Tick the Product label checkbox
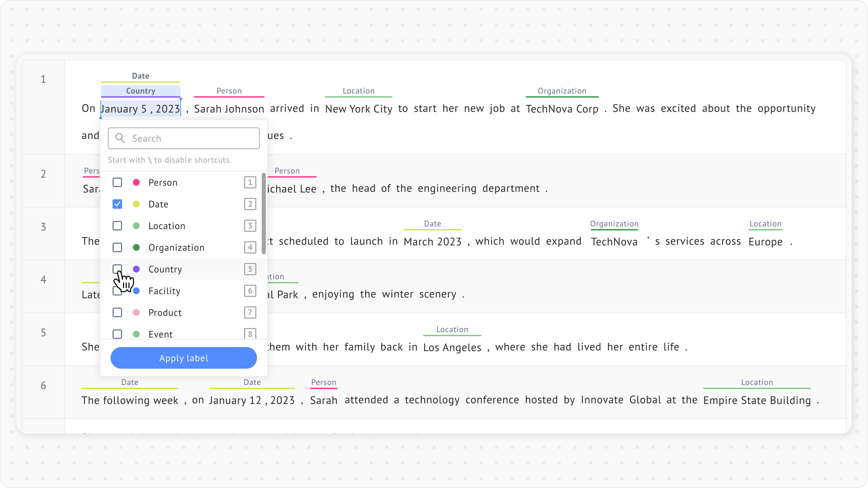Image resolution: width=868 pixels, height=488 pixels. point(117,312)
